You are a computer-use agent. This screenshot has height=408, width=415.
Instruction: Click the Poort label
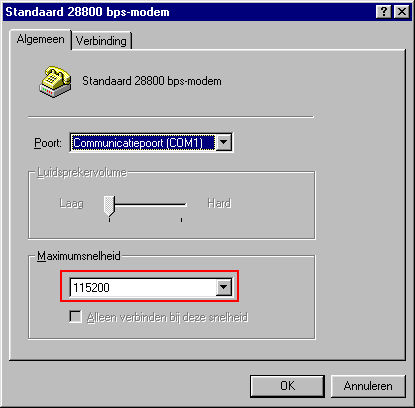pyautogui.click(x=48, y=143)
